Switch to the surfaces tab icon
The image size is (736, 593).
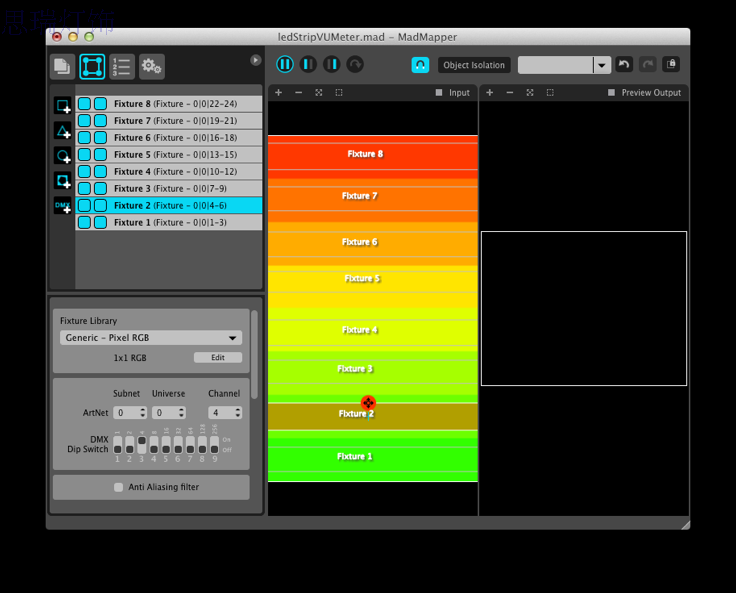pyautogui.click(x=92, y=66)
